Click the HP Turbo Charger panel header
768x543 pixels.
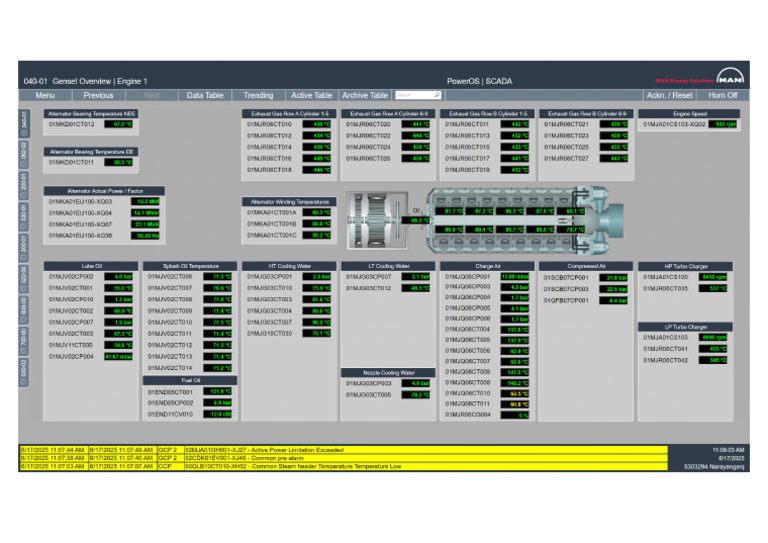click(686, 266)
